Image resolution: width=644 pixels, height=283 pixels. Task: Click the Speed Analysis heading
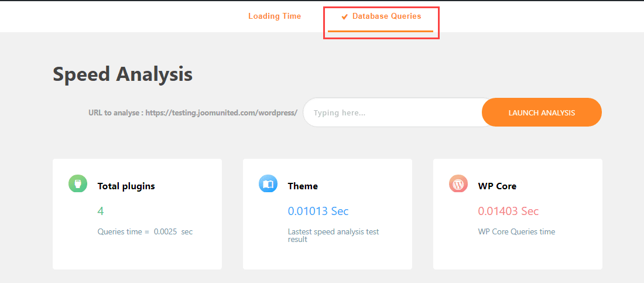[x=123, y=74]
